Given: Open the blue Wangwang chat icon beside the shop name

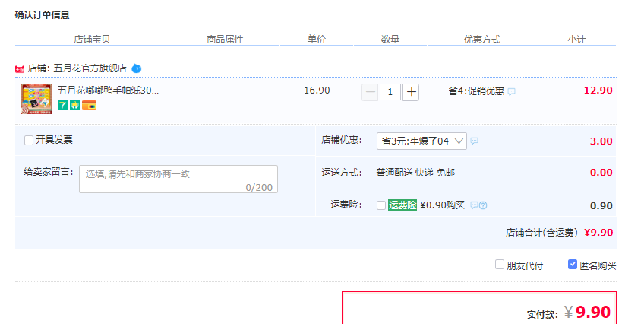Looking at the screenshot, I should pyautogui.click(x=137, y=68).
